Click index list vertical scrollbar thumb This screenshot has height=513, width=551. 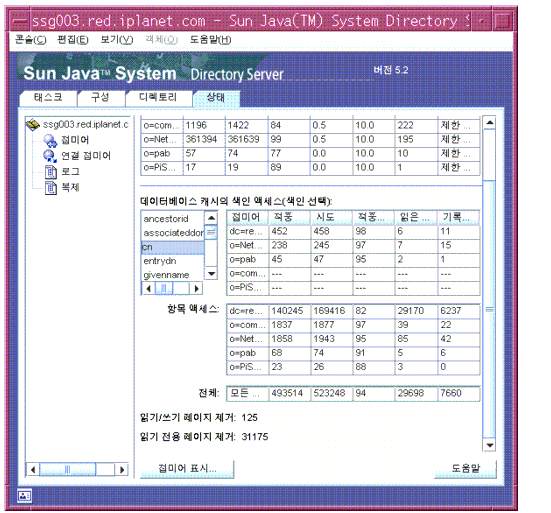tap(211, 232)
